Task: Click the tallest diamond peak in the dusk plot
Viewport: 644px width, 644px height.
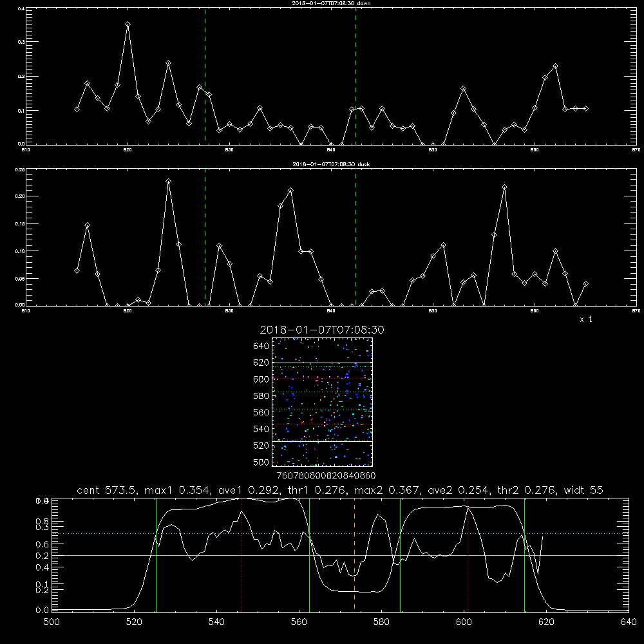Action: 168,181
